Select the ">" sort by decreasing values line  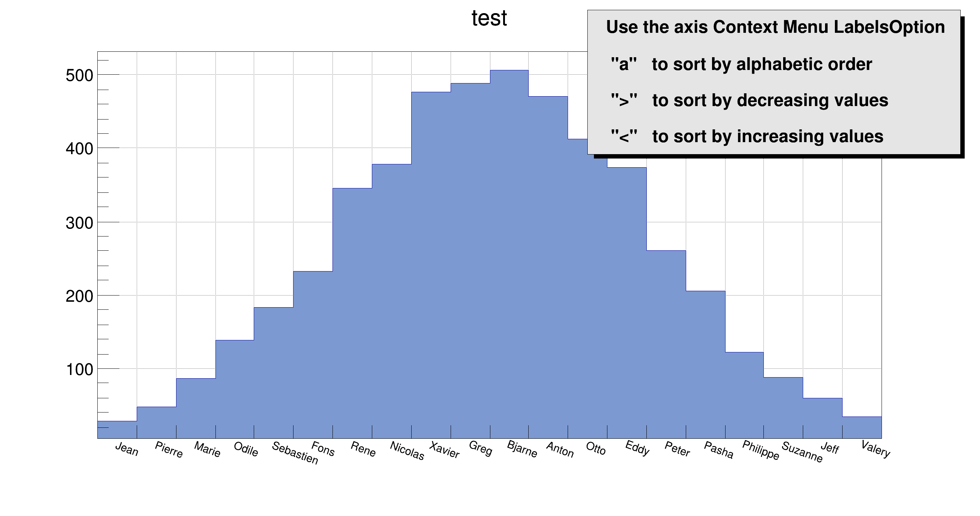pyautogui.click(x=749, y=100)
